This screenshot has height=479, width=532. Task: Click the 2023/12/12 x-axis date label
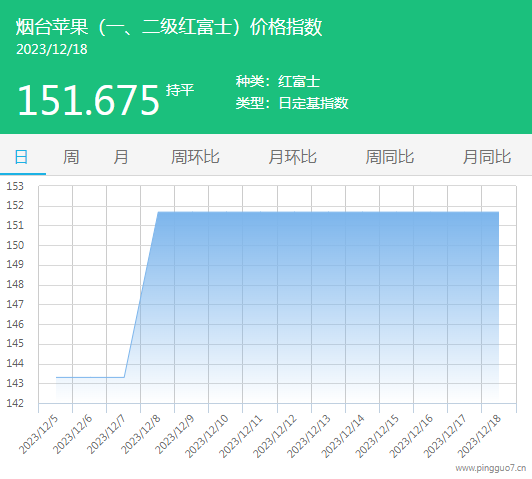[x=275, y=436]
